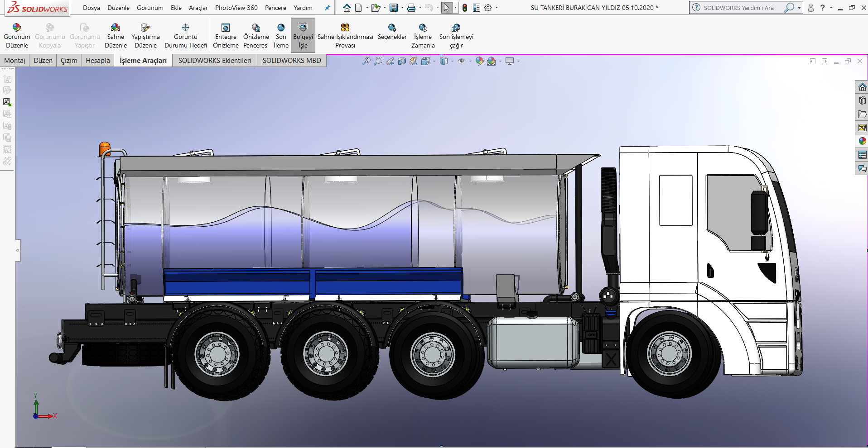Click Zoom to Area icon
868x448 pixels.
coord(378,61)
